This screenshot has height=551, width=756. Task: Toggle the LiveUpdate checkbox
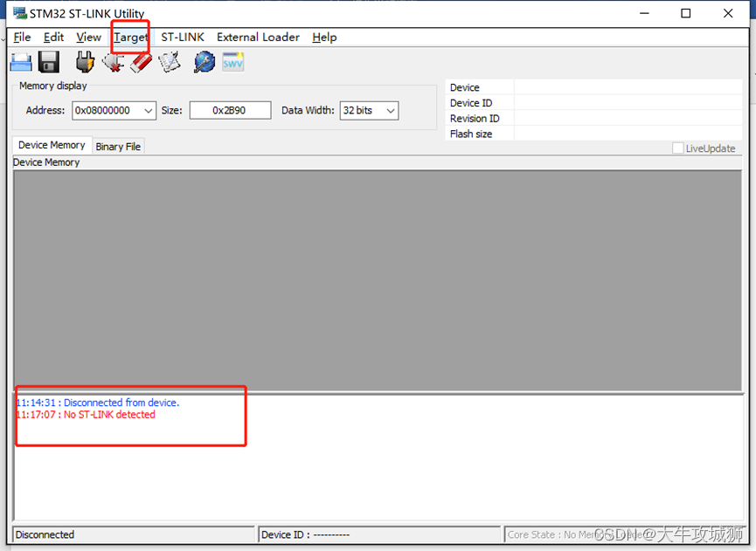[x=678, y=148]
